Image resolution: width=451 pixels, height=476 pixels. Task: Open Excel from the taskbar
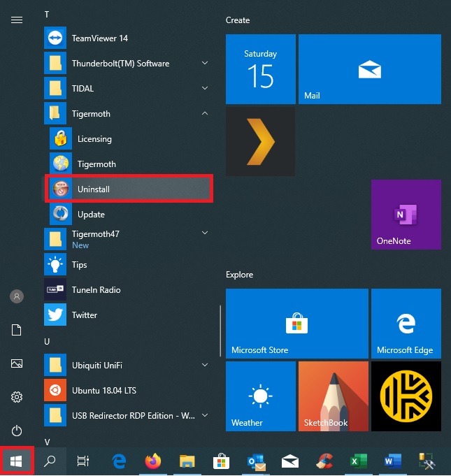tap(359, 461)
